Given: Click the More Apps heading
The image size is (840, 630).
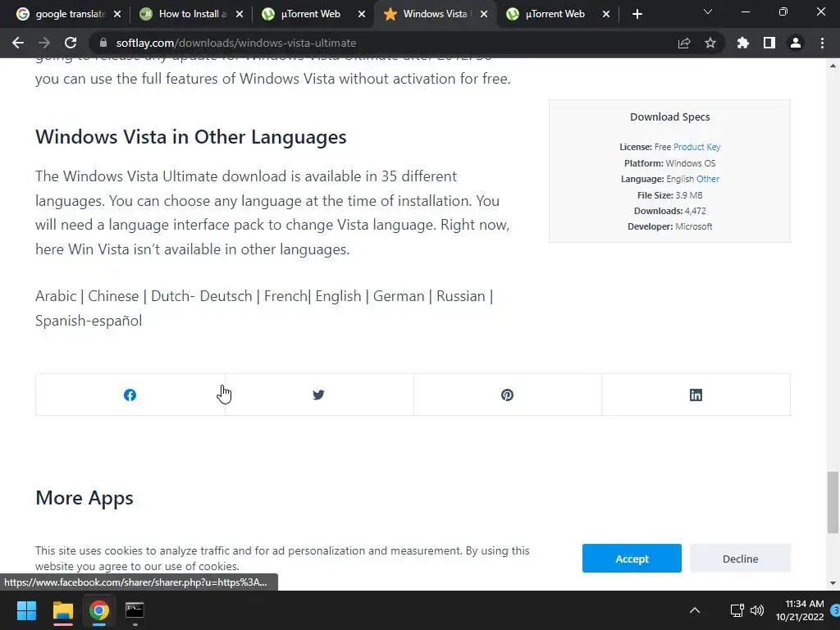Looking at the screenshot, I should (84, 498).
